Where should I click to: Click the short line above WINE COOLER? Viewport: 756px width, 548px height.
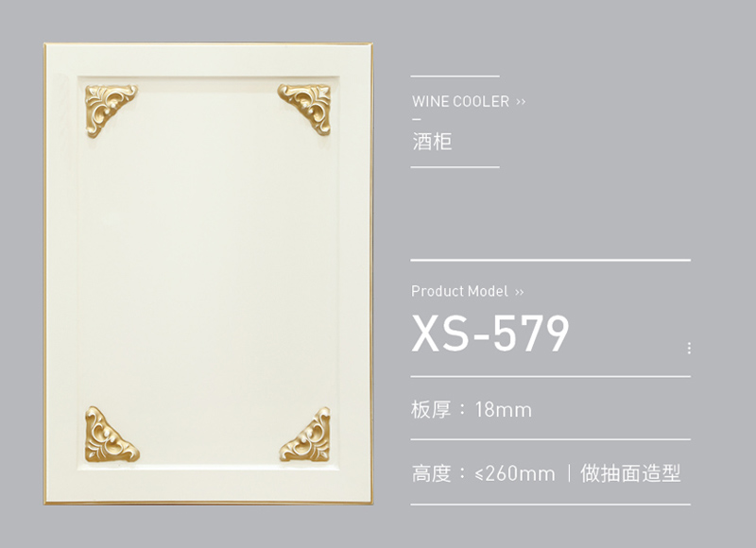tap(455, 77)
